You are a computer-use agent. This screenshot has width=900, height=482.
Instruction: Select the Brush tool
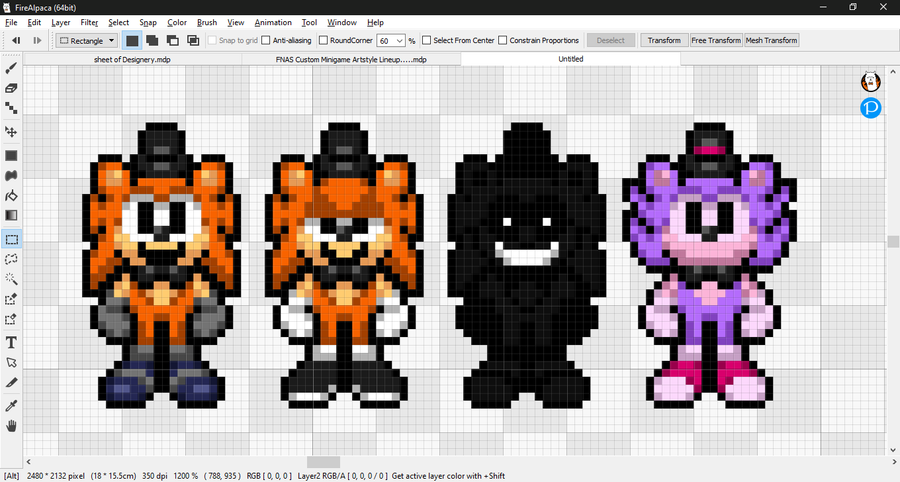click(x=11, y=68)
